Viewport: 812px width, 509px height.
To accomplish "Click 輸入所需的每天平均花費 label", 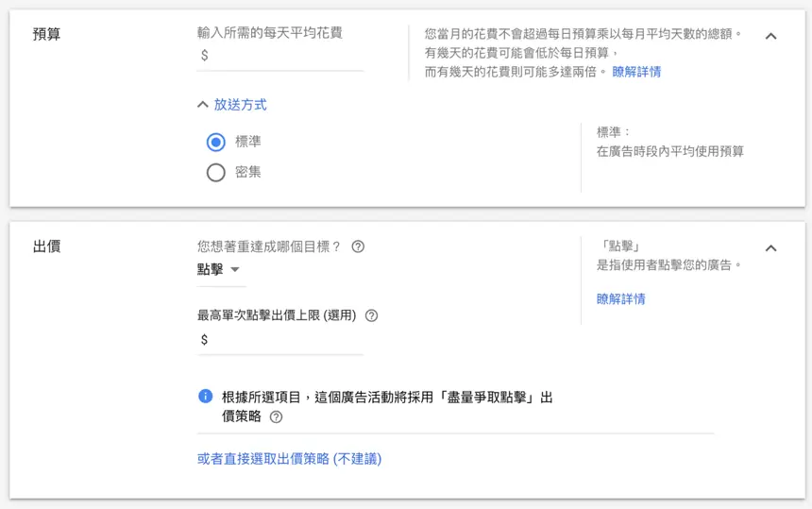I will (270, 33).
